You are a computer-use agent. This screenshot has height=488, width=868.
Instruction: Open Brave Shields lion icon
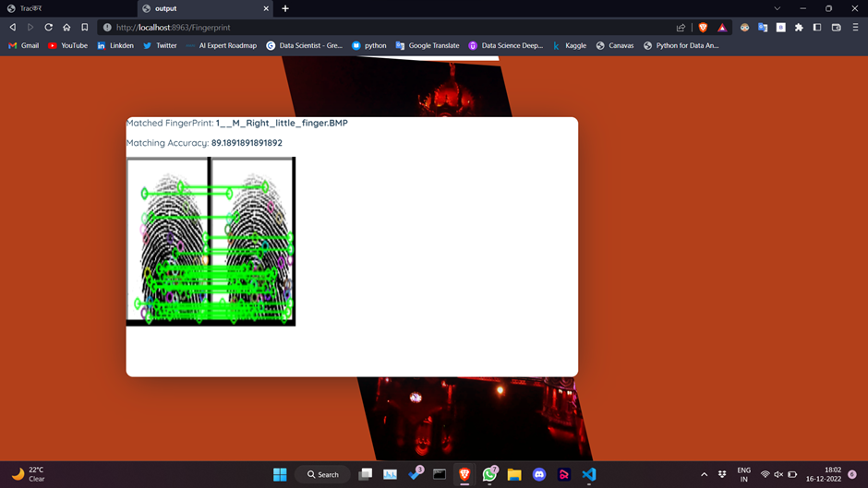tap(703, 27)
